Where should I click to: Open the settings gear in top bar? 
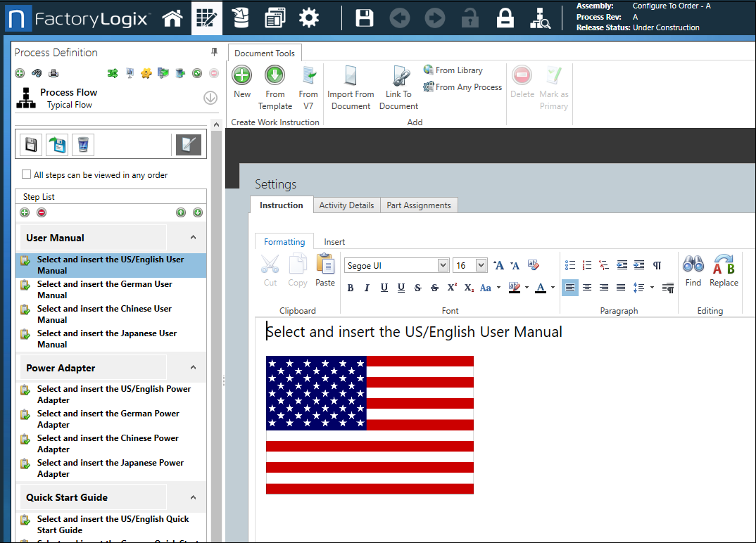click(x=309, y=18)
